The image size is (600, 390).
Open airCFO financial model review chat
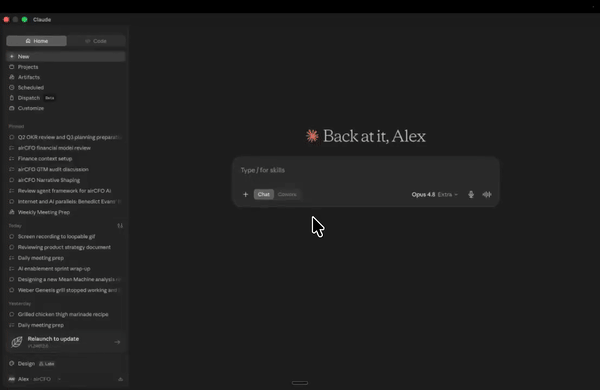coord(66,148)
